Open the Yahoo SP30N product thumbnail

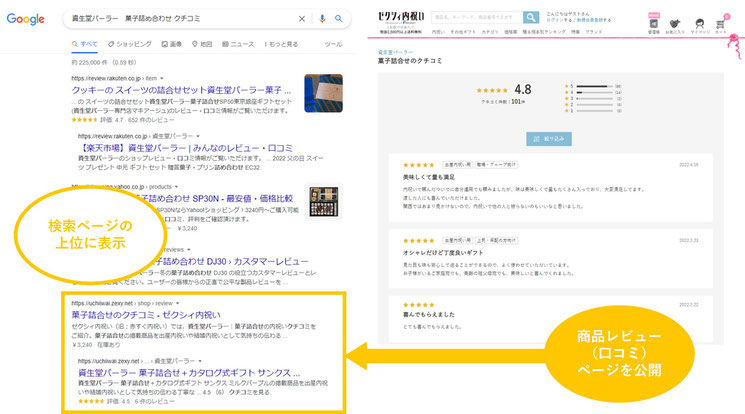coord(324,202)
